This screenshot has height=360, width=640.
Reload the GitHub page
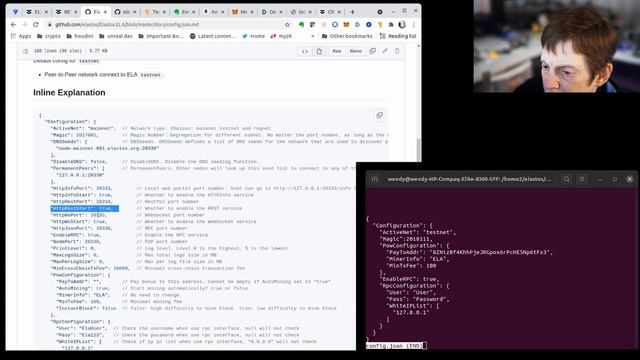click(36, 24)
